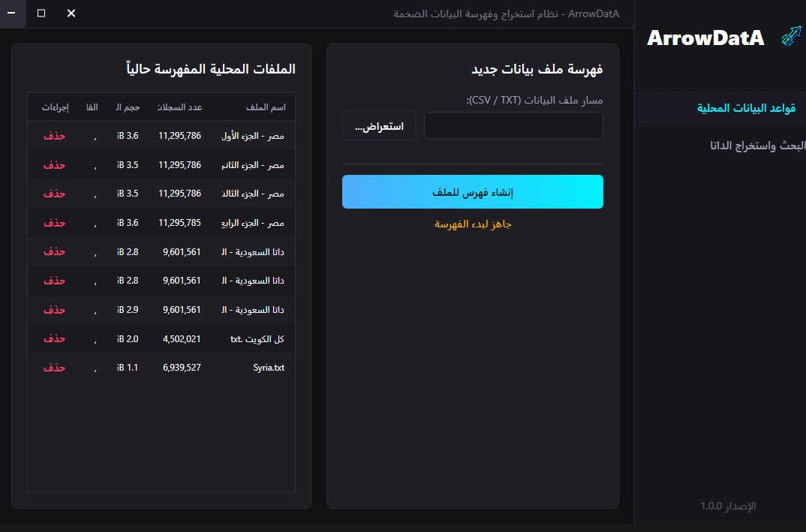Focus the data file path input field
806x532 pixels.
point(513,125)
